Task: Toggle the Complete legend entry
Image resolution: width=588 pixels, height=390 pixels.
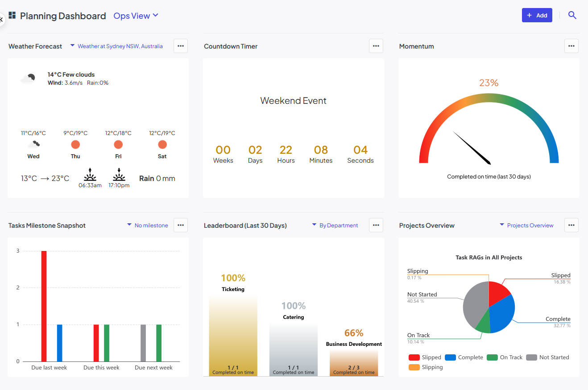Action: coord(464,357)
